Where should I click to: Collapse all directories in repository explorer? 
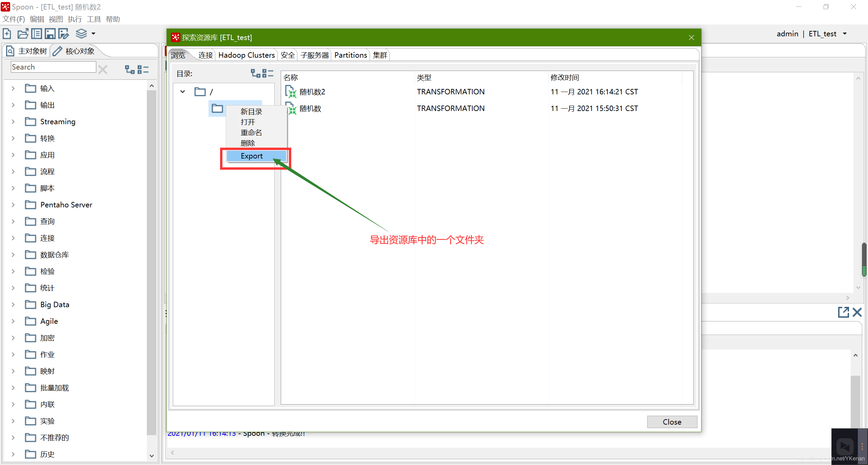coord(268,73)
